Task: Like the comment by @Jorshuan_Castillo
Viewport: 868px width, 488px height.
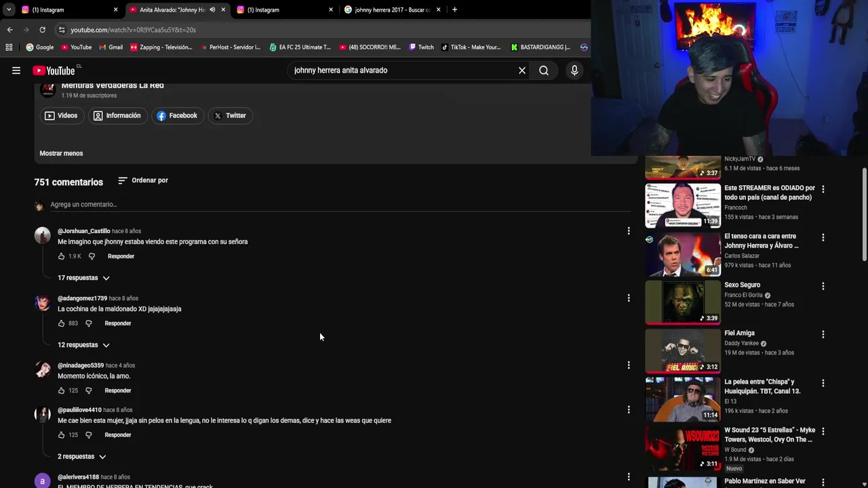Action: click(x=61, y=256)
